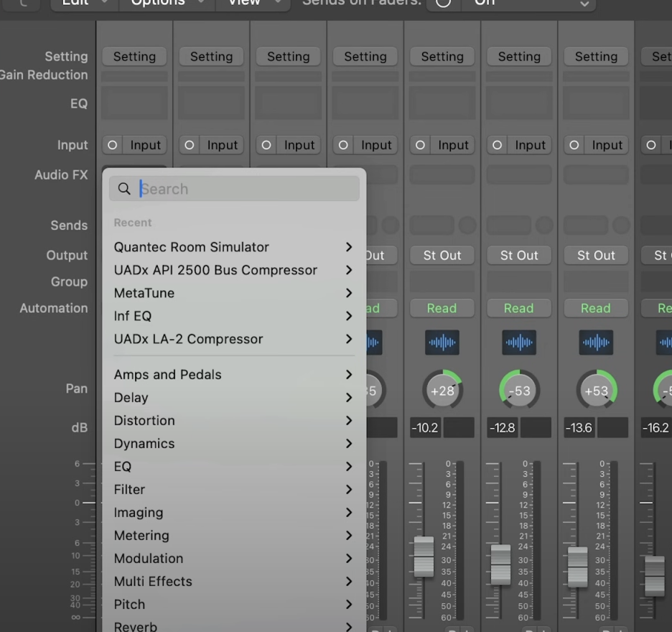The image size is (672, 632).
Task: Toggle channel format circle on second channel strip
Action: (x=189, y=145)
